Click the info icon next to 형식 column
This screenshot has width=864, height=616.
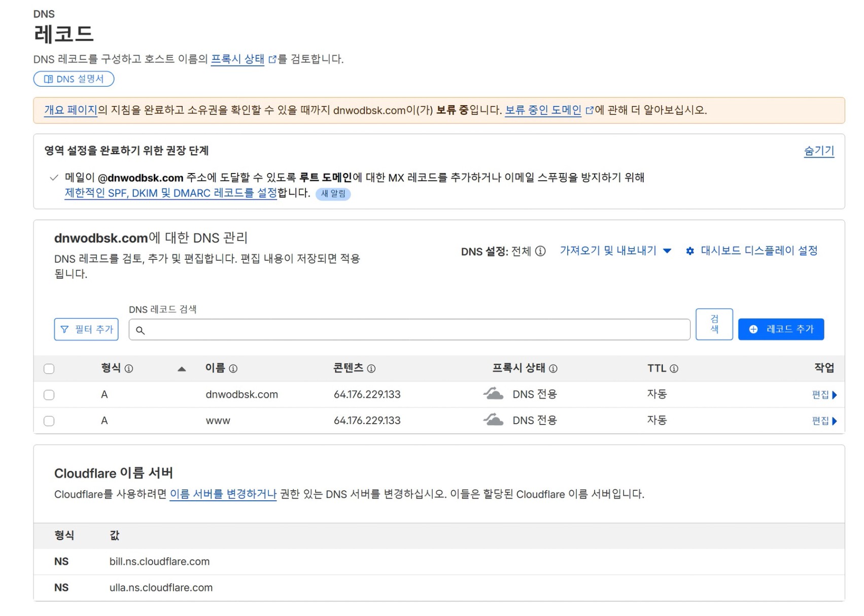pos(129,369)
